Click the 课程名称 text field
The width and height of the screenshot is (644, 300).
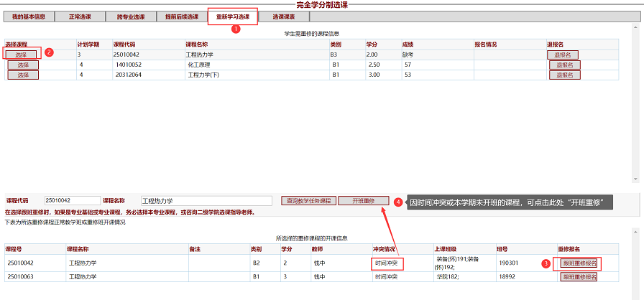coord(205,201)
